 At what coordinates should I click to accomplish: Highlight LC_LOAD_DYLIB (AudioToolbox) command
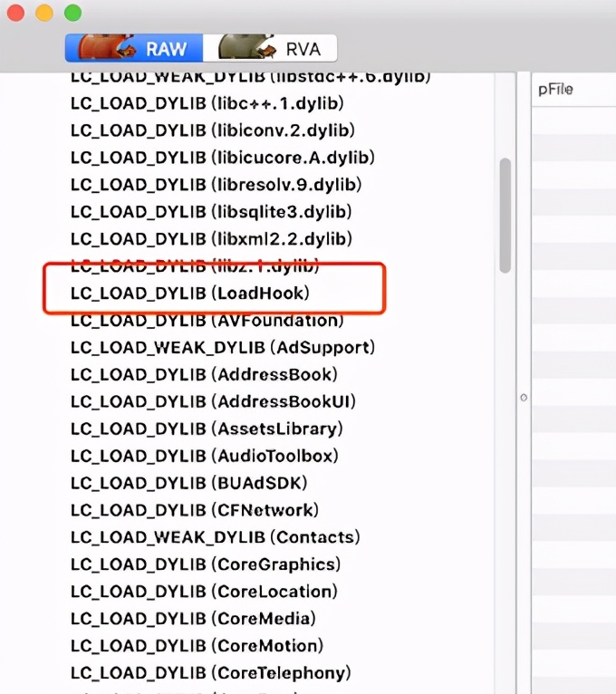pos(204,456)
